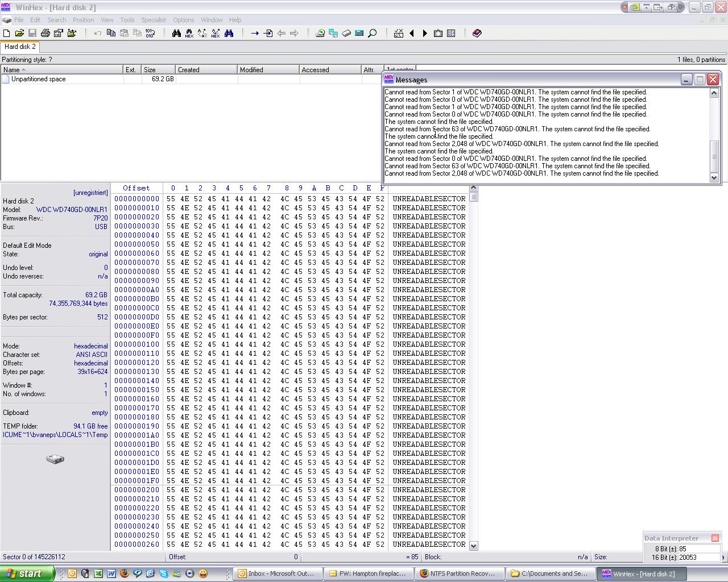The image size is (728, 582).
Task: Click the Data Interpreter grid icon
Action: pos(451,34)
